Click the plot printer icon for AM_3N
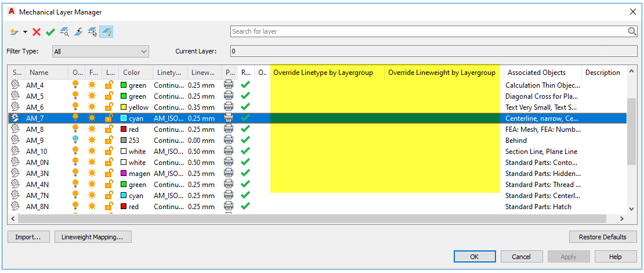This screenshot has width=644, height=273. [229, 173]
